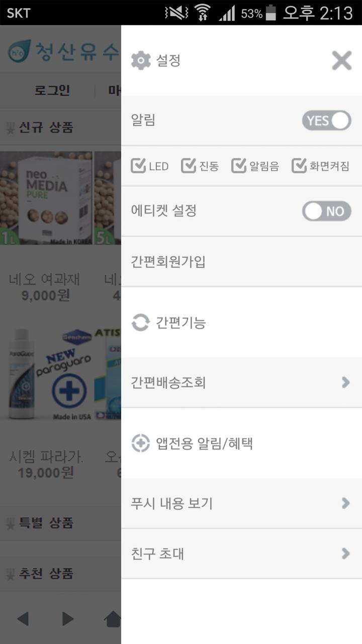Tap the home icon in bottom bar
Screen dimensions: 362x644
113,619
